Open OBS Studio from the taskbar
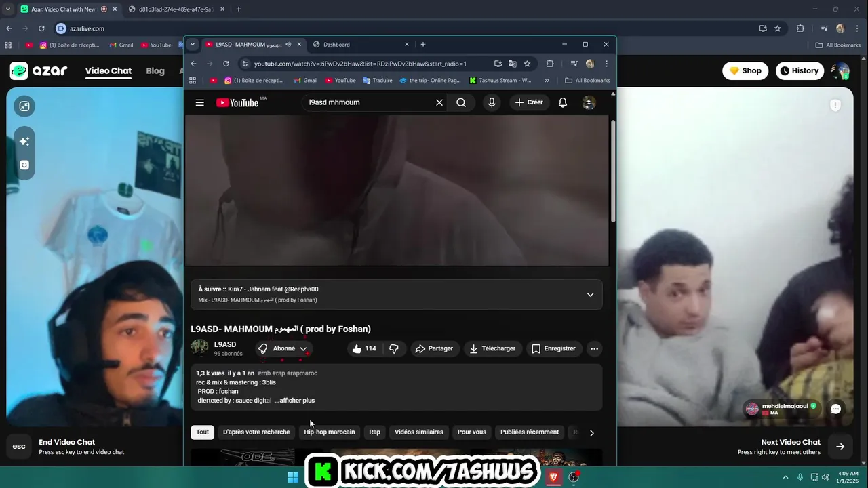This screenshot has width=868, height=488. click(x=574, y=477)
